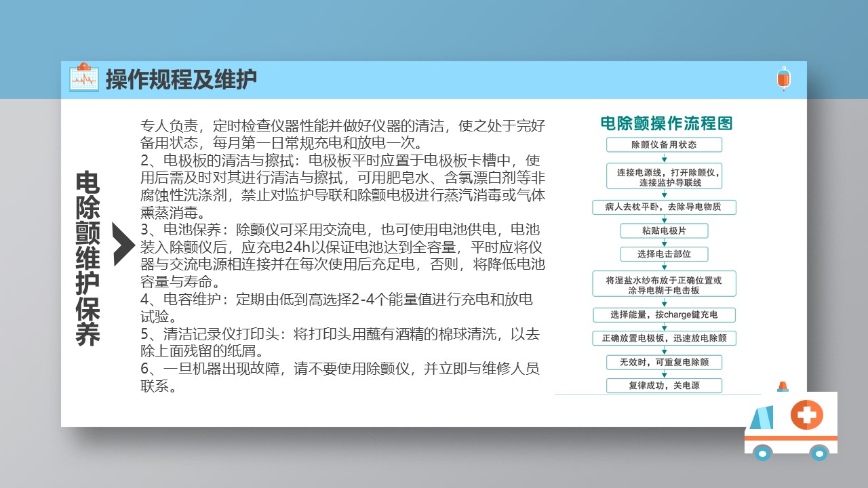Click flowchart box 选择电击部位

(664, 254)
